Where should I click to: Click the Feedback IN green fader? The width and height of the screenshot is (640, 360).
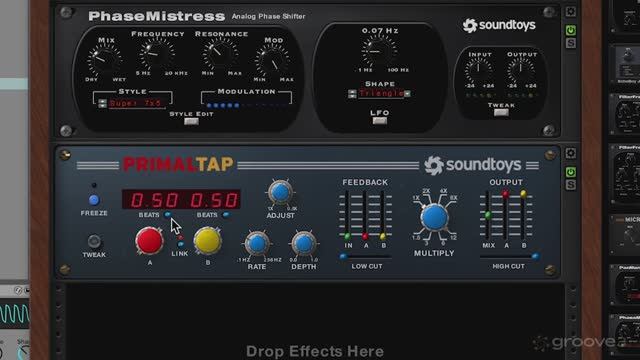[347, 236]
